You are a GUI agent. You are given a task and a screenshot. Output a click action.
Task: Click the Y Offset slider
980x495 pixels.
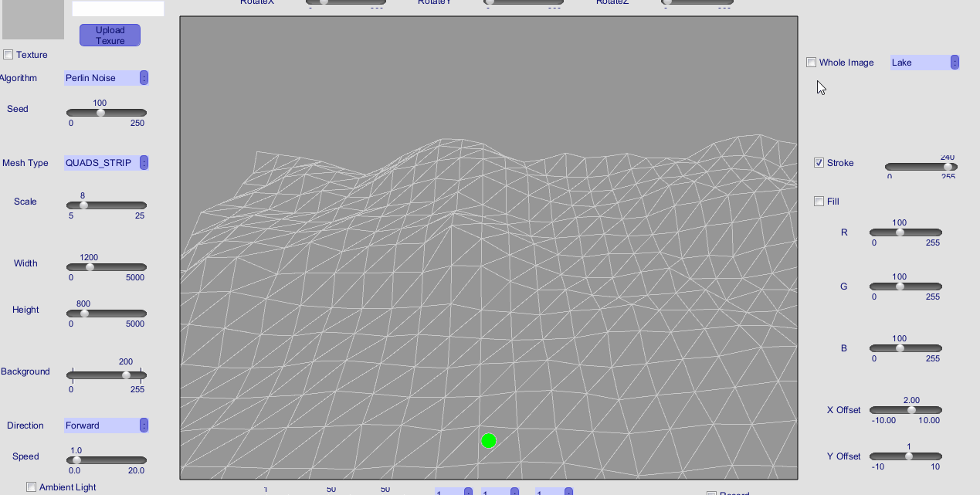(906, 456)
